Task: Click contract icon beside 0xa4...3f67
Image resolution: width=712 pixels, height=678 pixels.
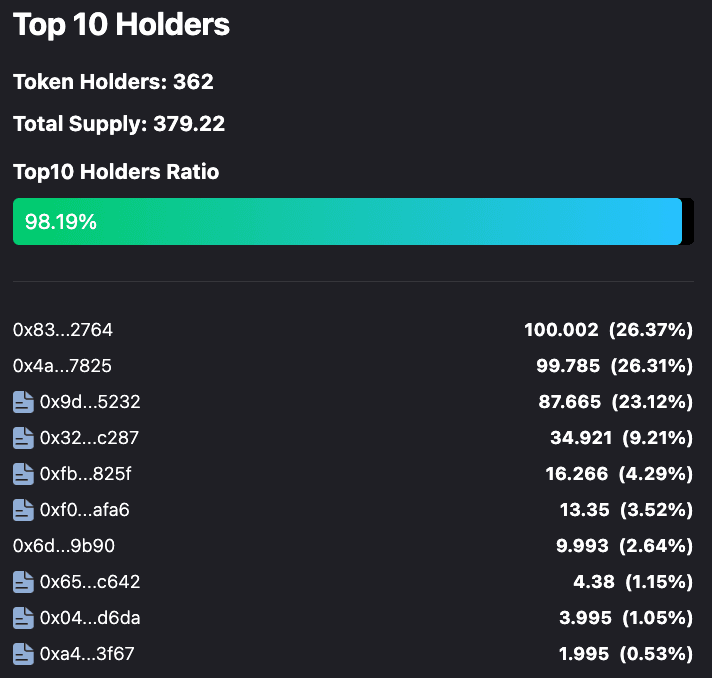Action: point(23,654)
